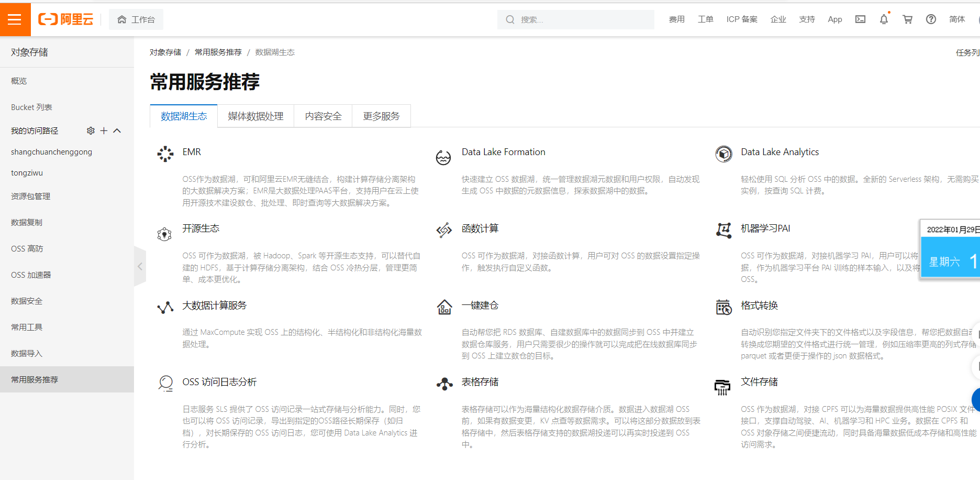Viewport: 980px width, 480px height.
Task: Open the EMR service title
Action: tap(192, 152)
